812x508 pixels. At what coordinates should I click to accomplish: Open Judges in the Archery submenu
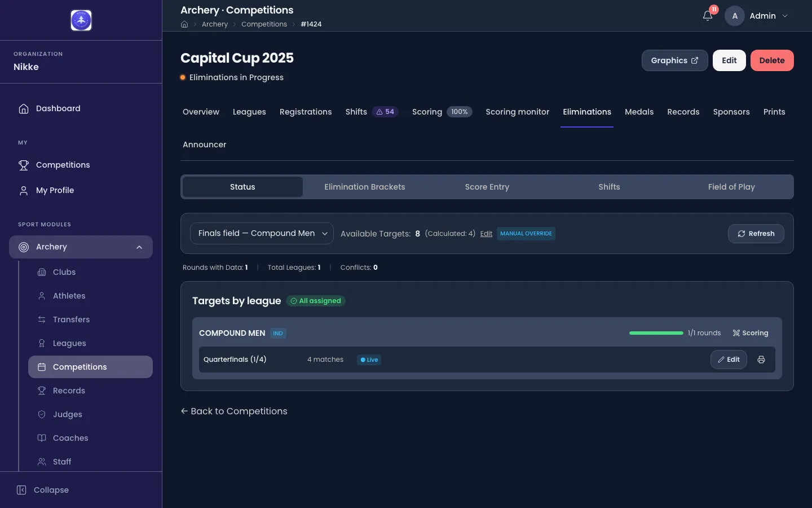(x=90, y=414)
